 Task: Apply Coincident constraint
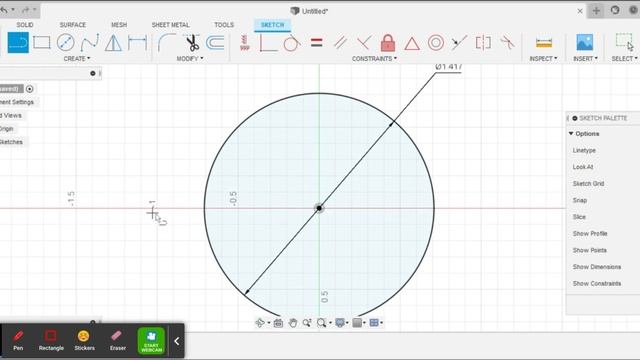coord(268,43)
